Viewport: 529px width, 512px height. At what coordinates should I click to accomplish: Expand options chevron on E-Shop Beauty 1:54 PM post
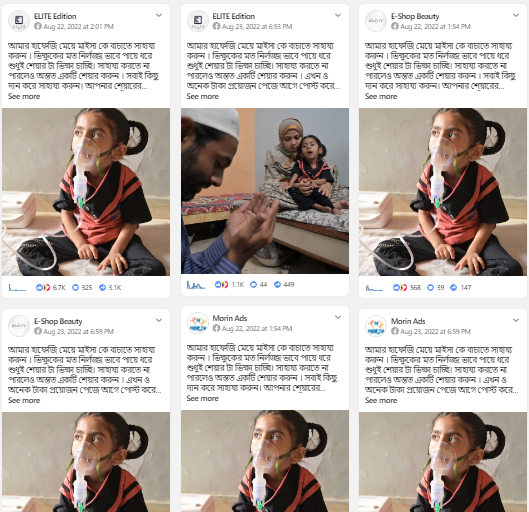pos(516,15)
